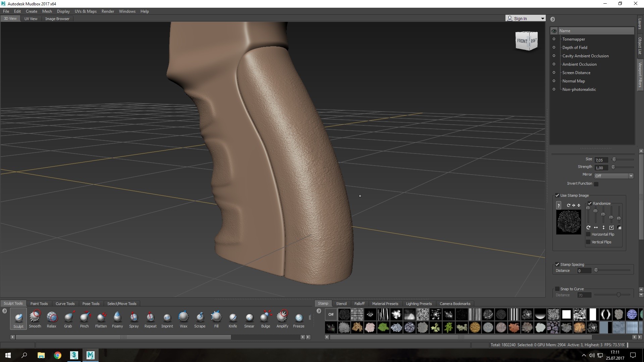Viewport: 644px width, 362px height.
Task: Click sculpt tray scroll right arrow
Action: click(308, 337)
